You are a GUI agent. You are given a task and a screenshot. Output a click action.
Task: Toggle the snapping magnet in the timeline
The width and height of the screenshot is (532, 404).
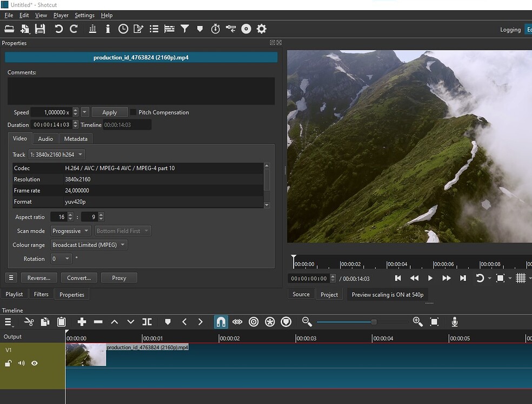coord(221,321)
